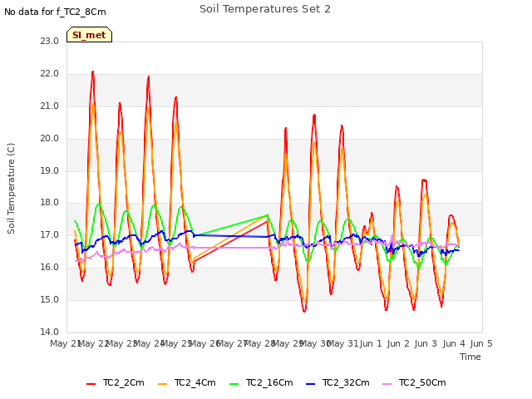The width and height of the screenshot is (532, 399).
Task: Click the May 31 x-axis tick label
Action: (x=342, y=343)
